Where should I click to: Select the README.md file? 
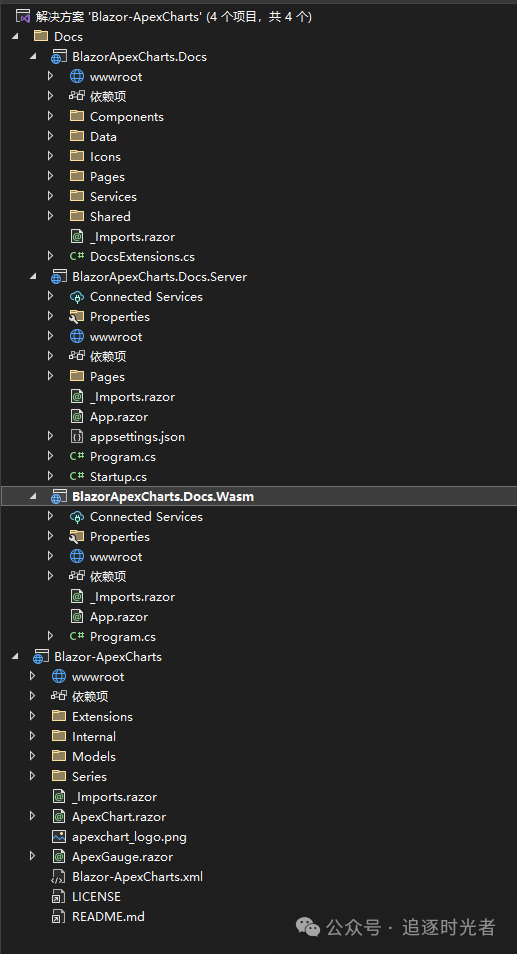(108, 916)
